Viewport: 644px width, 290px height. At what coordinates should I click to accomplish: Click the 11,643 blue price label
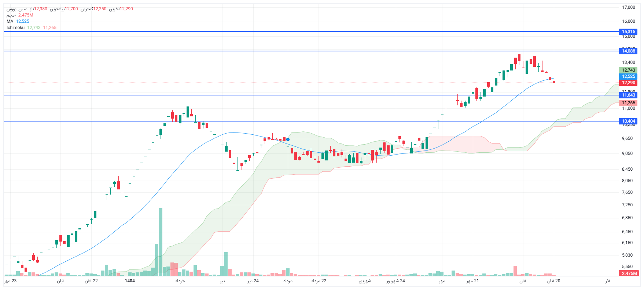628,95
